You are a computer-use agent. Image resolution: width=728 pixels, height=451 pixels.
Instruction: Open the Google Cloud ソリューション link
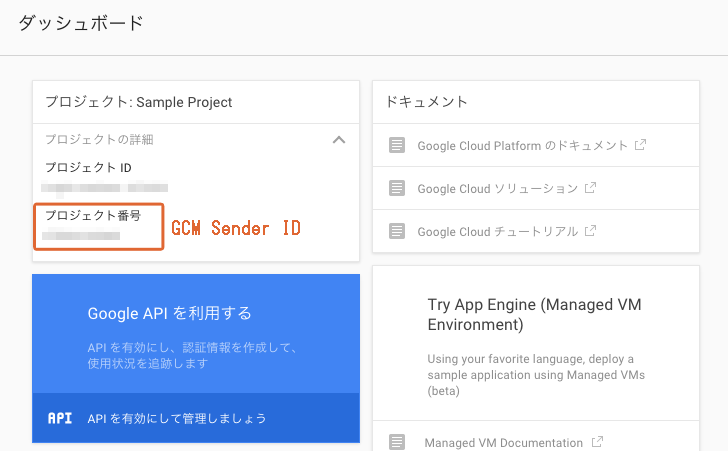click(x=497, y=189)
